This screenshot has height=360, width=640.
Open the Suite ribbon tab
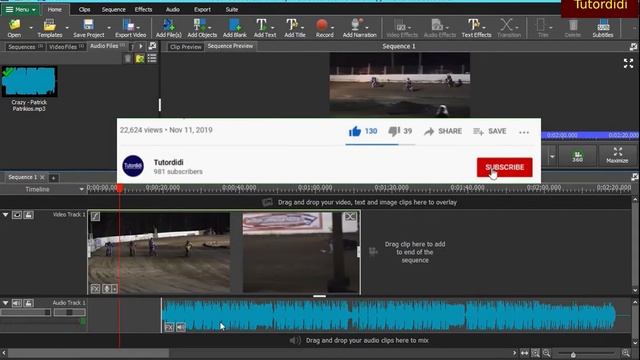(231, 9)
